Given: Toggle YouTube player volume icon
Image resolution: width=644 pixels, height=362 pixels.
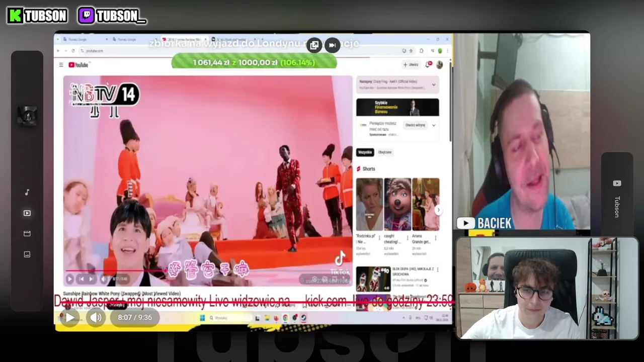Looking at the screenshot, I should point(103,279).
